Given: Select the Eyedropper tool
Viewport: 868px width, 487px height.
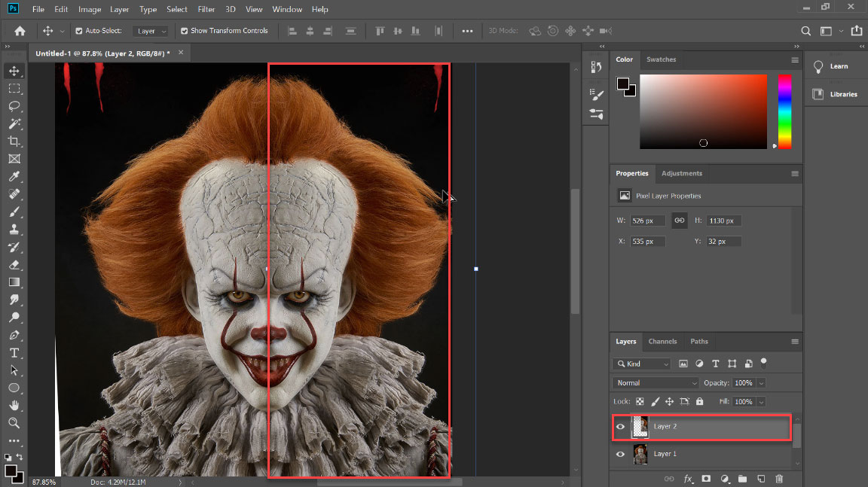Looking at the screenshot, I should (x=14, y=176).
